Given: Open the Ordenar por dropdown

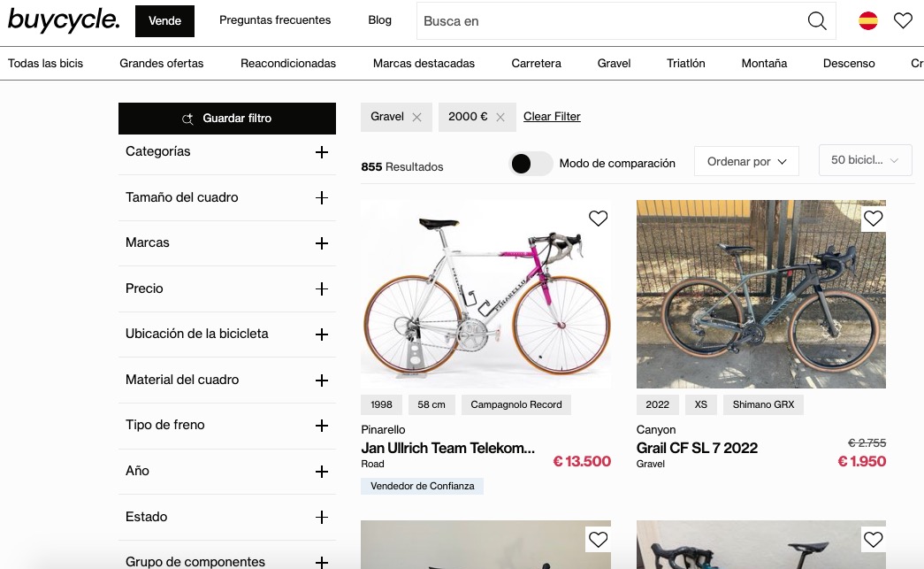Looking at the screenshot, I should pyautogui.click(x=746, y=162).
